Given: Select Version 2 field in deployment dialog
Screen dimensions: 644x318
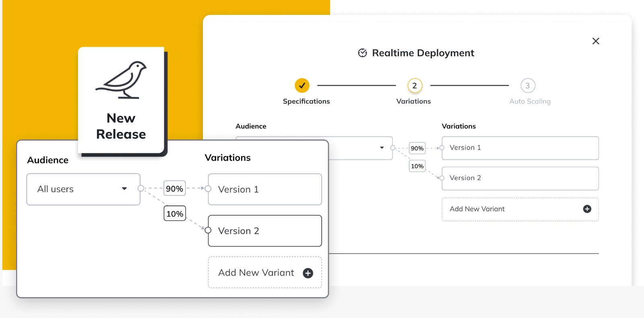Looking at the screenshot, I should (520, 178).
